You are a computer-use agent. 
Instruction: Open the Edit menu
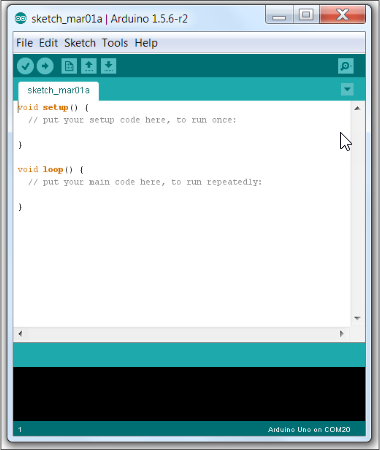(48, 43)
